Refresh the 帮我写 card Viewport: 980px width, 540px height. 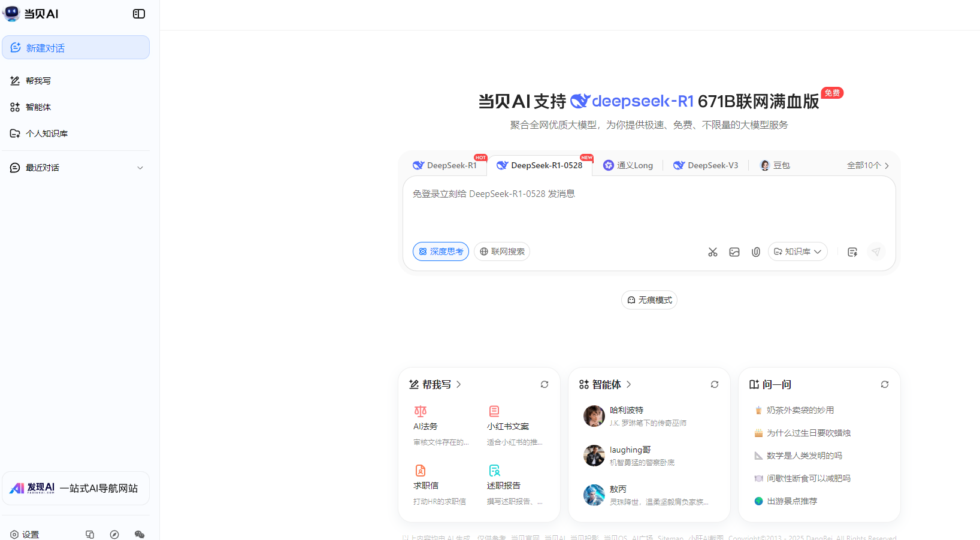(545, 384)
